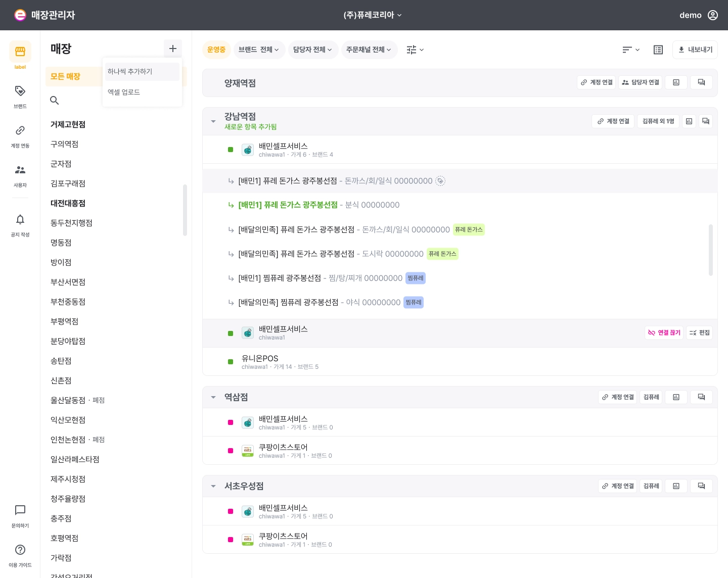Image resolution: width=728 pixels, height=578 pixels.
Task: Open the 공지 작성 bell icon
Action: [20, 219]
